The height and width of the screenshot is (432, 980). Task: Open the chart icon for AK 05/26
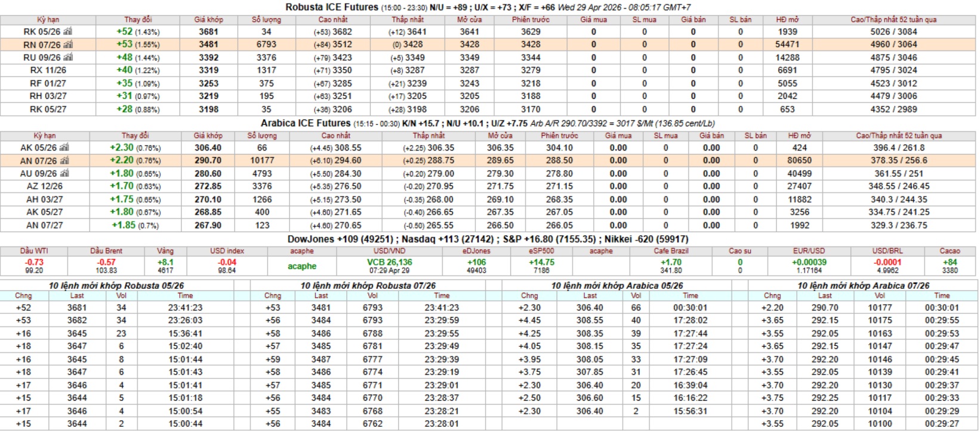click(64, 148)
